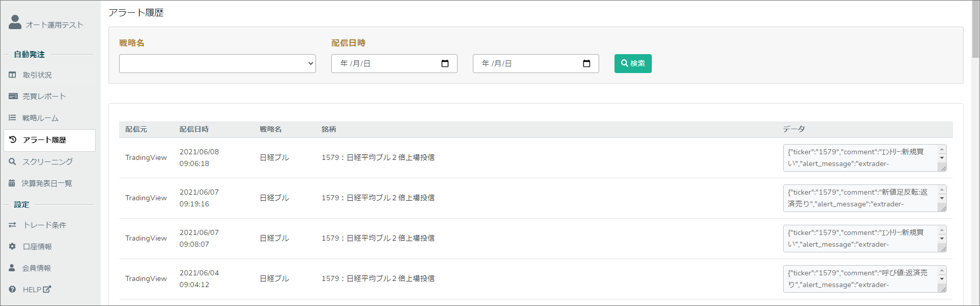Image resolution: width=980 pixels, height=306 pixels.
Task: Click the user profile avatar icon
Action: tap(15, 22)
